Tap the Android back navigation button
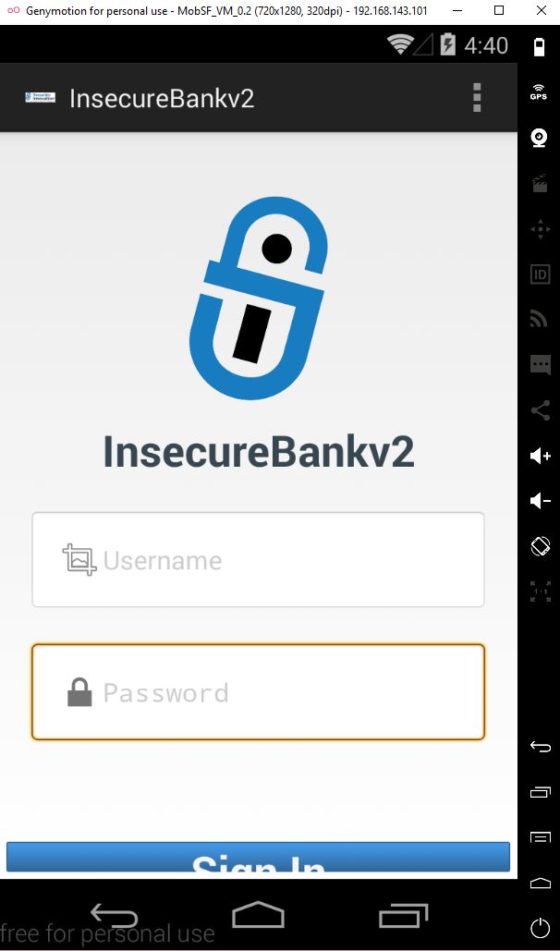Viewport: 560px width, 951px height. tap(114, 915)
